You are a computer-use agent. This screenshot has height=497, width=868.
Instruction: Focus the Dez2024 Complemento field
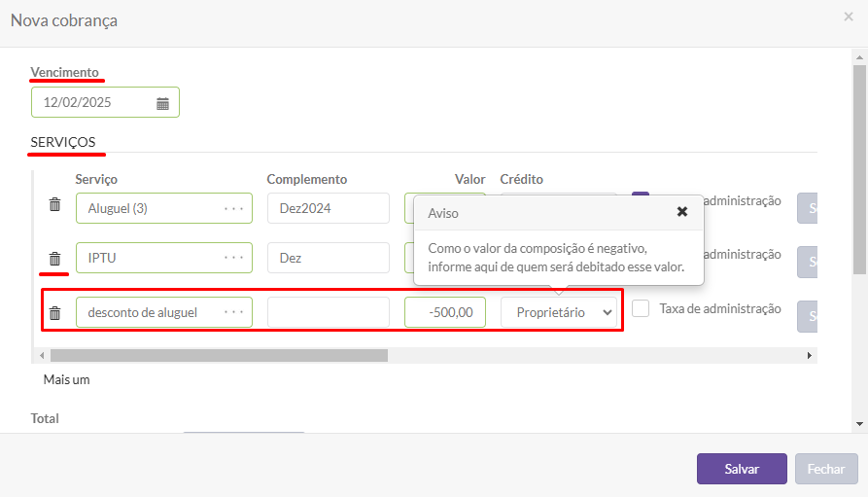click(x=328, y=208)
